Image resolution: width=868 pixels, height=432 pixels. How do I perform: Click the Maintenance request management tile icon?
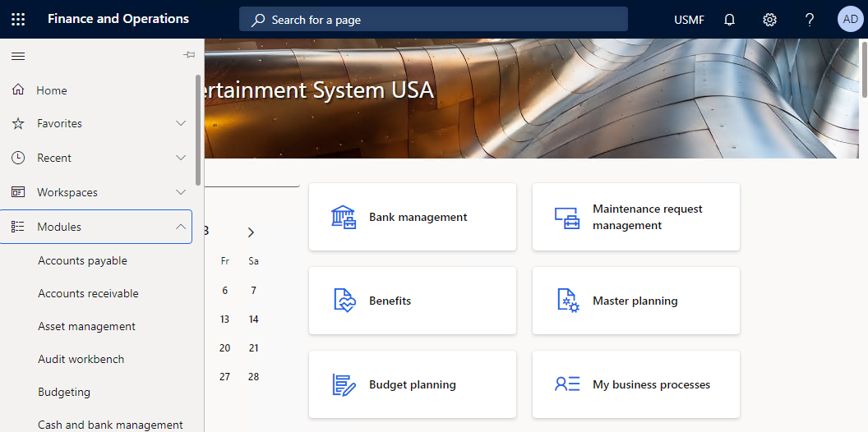(x=567, y=218)
